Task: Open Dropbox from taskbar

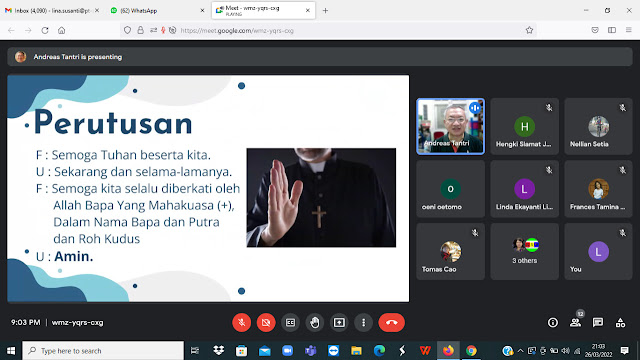Action: coord(218,351)
